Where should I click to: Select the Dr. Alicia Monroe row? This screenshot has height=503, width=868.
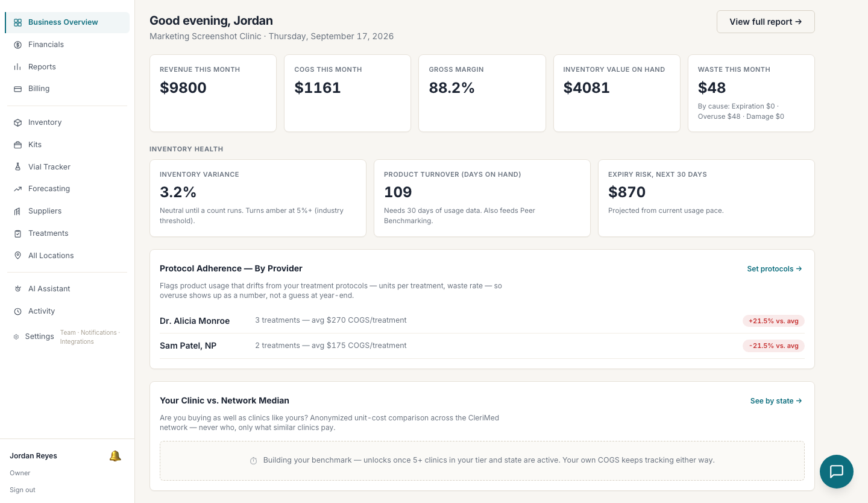coord(482,321)
